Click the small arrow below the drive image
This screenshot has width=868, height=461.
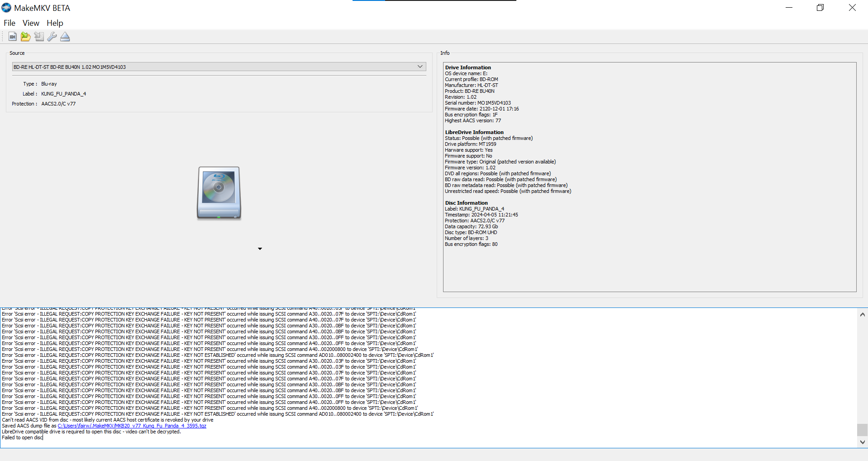260,249
